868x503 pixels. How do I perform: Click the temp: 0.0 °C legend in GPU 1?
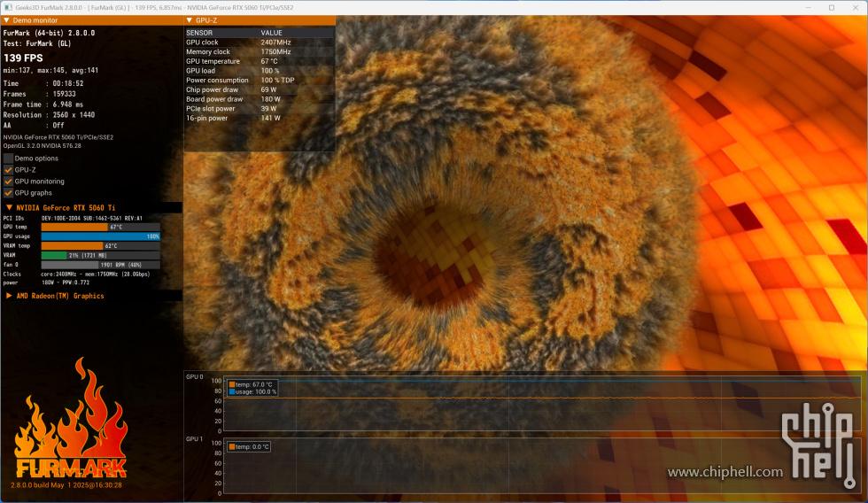(249, 447)
